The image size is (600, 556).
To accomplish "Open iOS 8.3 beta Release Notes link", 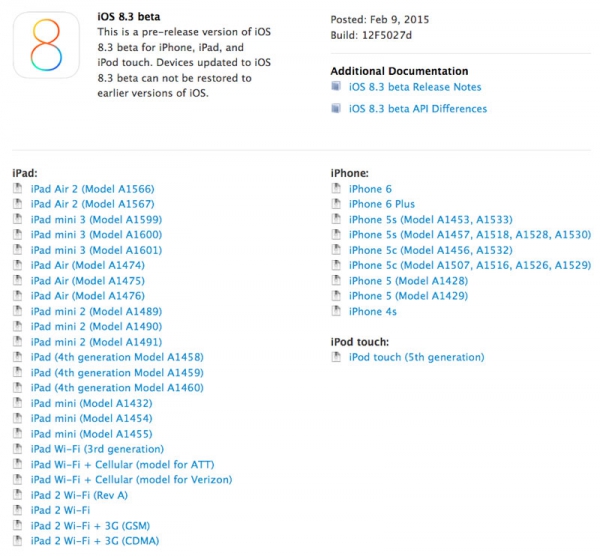I will pos(415,87).
